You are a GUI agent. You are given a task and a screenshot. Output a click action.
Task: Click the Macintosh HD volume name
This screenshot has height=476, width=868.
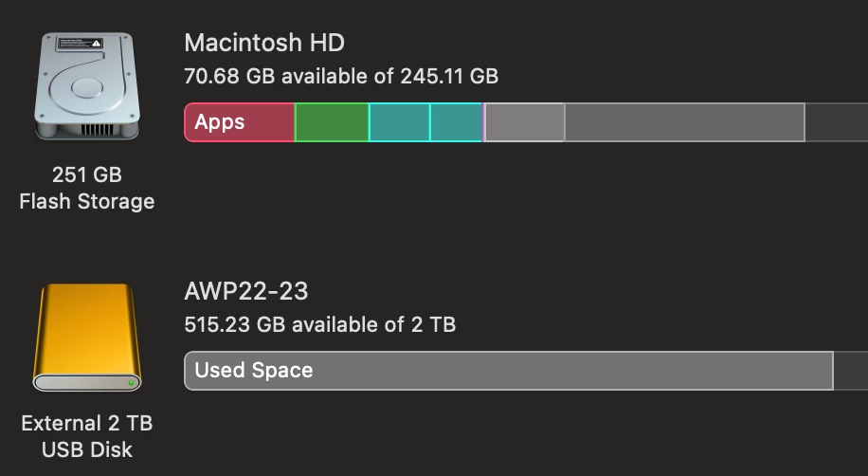click(x=264, y=43)
